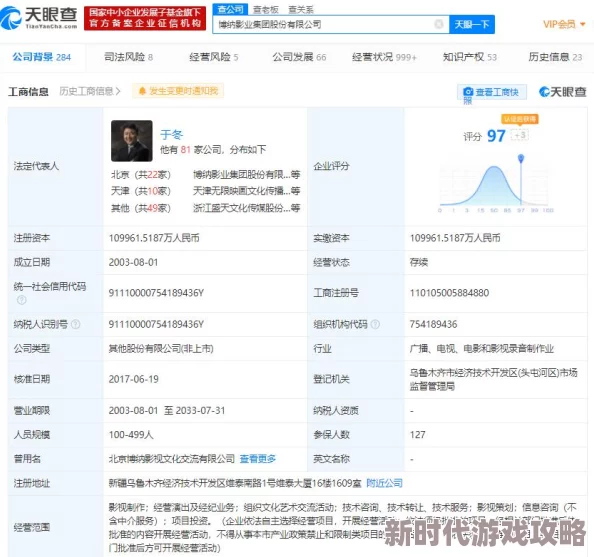Image resolution: width=594 pixels, height=557 pixels.
Task: Select the industry text 广播、电视、电影和影视录音制作业
Action: [481, 349]
